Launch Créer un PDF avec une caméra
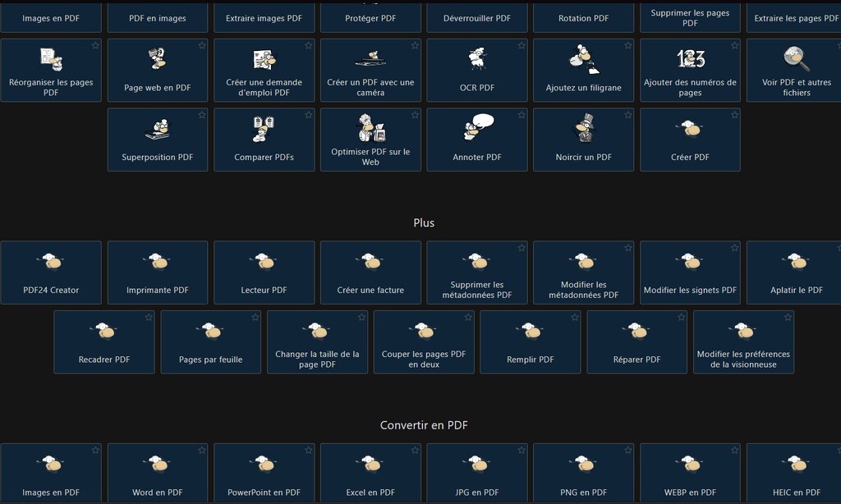Viewport: 841px width, 504px height. click(370, 71)
